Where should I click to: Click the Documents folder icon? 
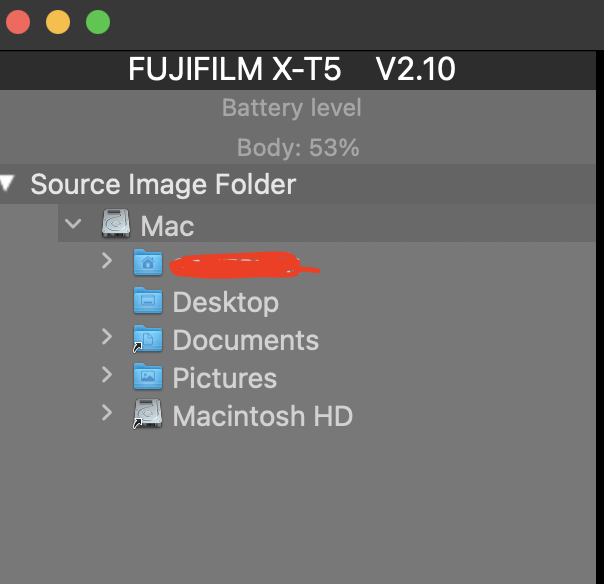coord(148,339)
